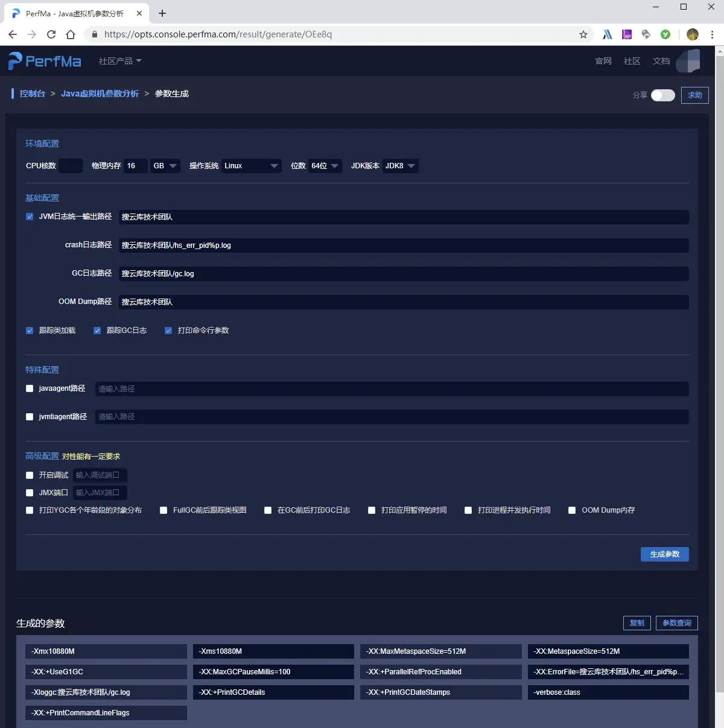Image resolution: width=724 pixels, height=728 pixels.
Task: Enable JMX端口 checkbox
Action: coord(30,493)
